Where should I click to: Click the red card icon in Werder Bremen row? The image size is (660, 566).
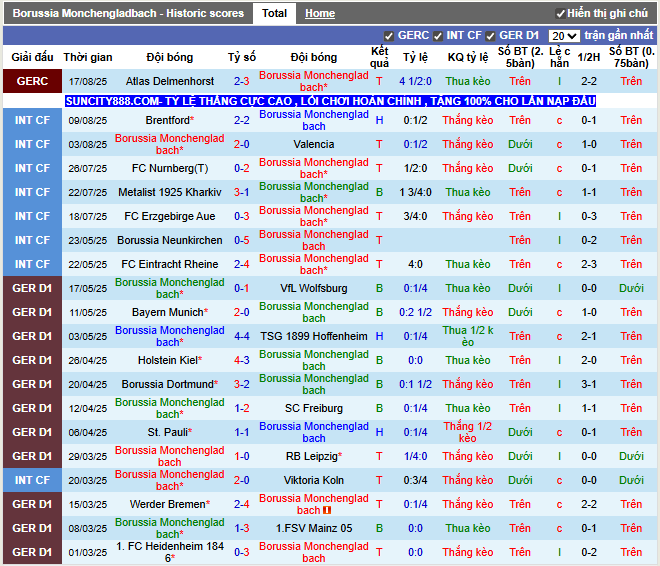click(327, 510)
